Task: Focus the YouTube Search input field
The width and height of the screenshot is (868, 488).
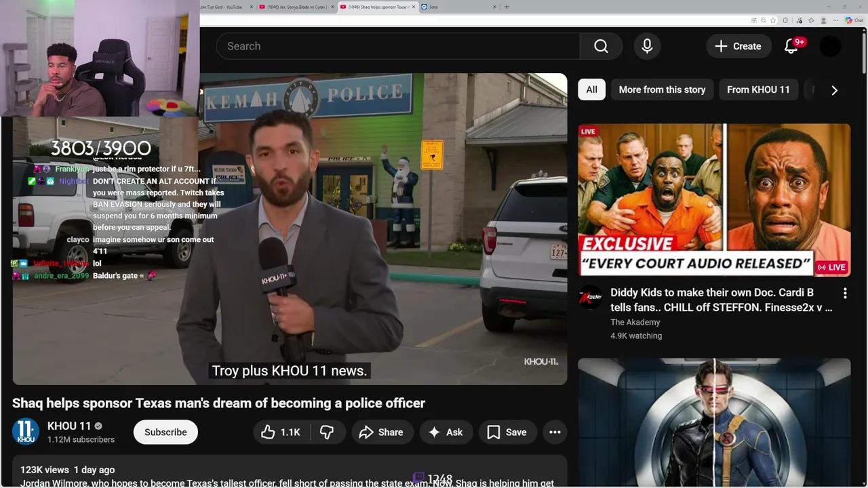Action: pos(398,46)
